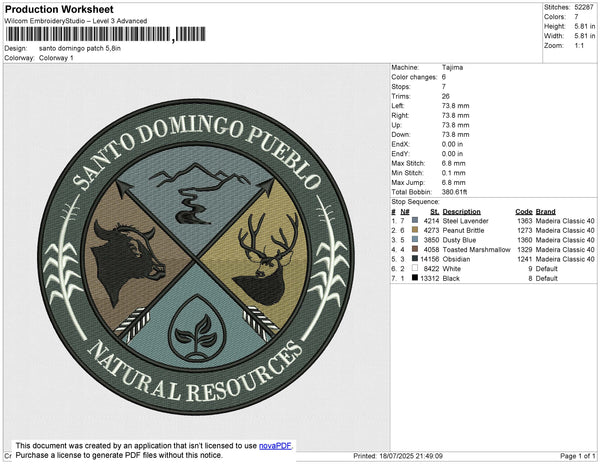
Task: Click design name 'santo domingo patch 5,8in'
Action: point(80,49)
